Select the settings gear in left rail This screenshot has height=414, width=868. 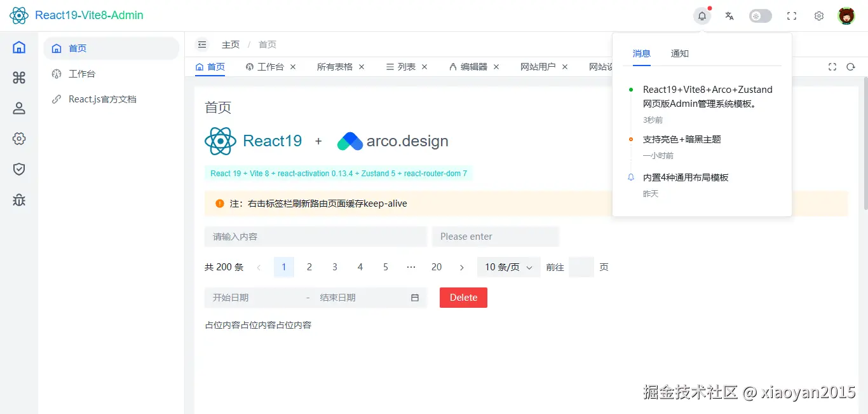pos(19,139)
